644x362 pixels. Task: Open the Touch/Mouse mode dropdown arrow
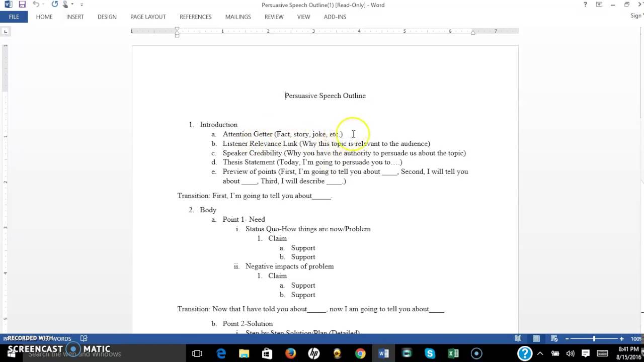(x=72, y=5)
